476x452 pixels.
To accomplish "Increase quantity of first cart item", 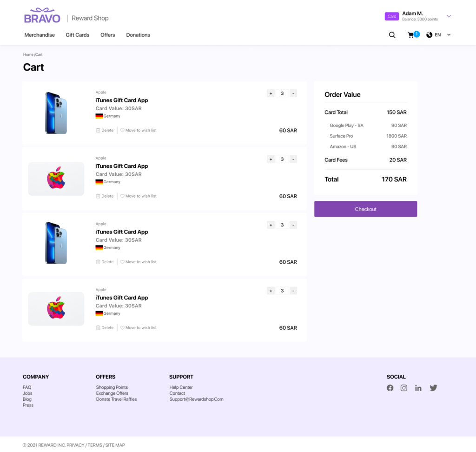I will (271, 93).
